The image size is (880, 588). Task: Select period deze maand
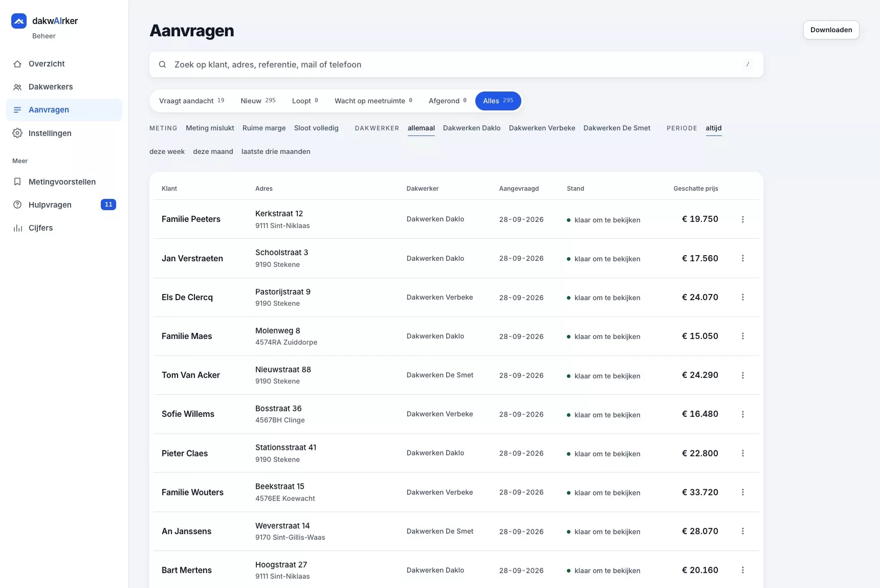tap(213, 152)
